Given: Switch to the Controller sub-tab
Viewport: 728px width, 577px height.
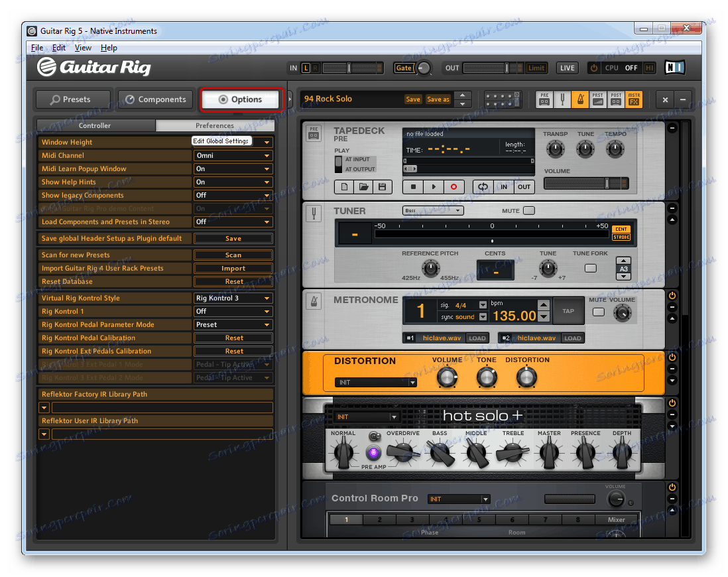Looking at the screenshot, I should tap(95, 125).
